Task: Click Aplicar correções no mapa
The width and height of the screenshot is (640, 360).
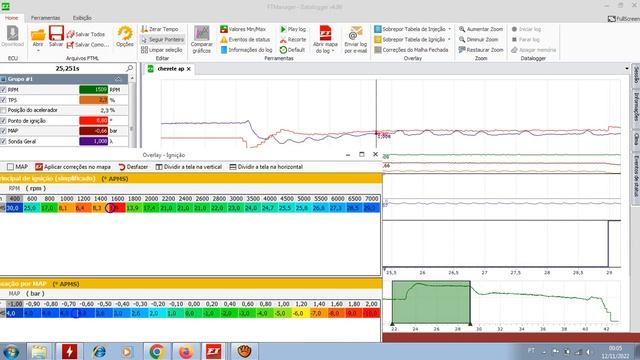Action: coord(73,167)
